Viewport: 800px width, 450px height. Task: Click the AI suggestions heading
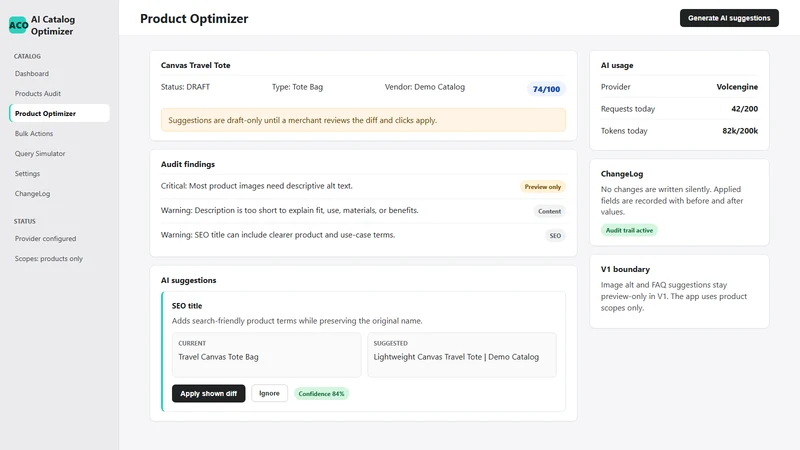[x=188, y=280]
